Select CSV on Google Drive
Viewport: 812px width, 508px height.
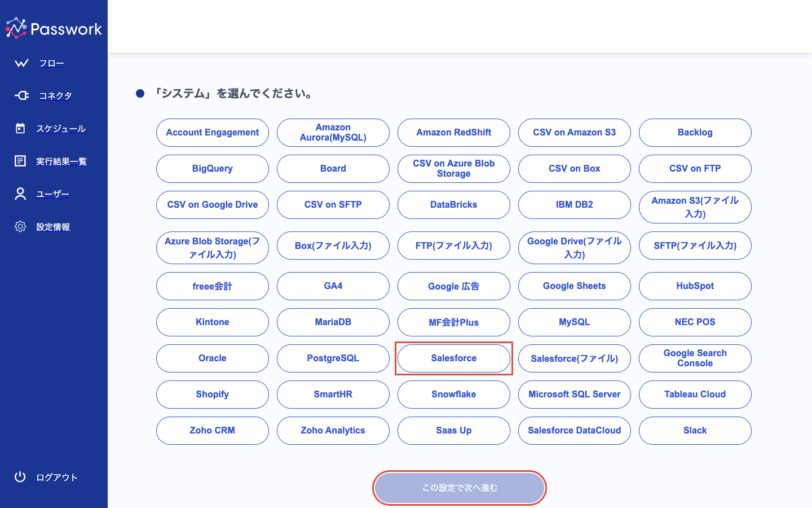pyautogui.click(x=213, y=205)
